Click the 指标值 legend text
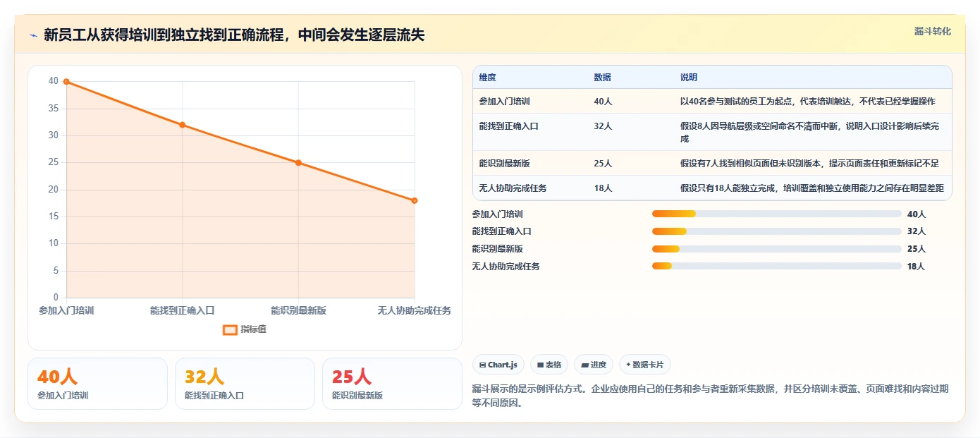This screenshot has height=438, width=980. coord(254,329)
